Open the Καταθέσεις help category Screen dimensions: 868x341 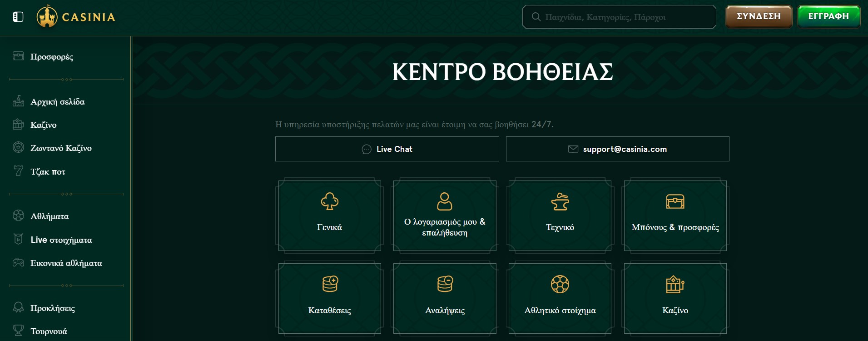pyautogui.click(x=329, y=298)
